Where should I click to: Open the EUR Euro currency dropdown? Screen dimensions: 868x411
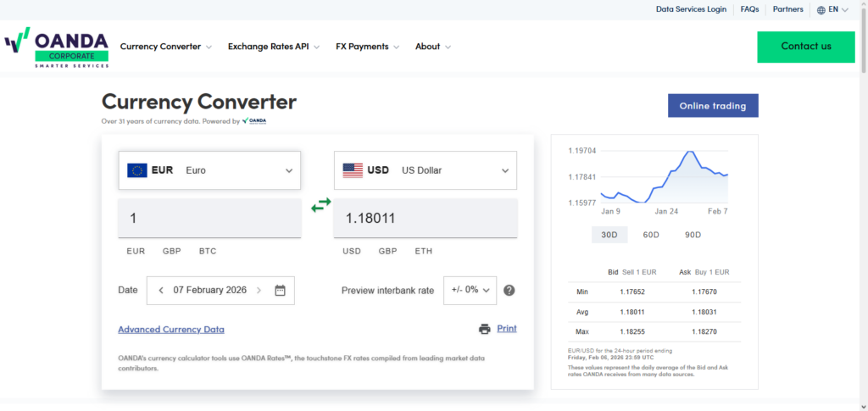(209, 170)
